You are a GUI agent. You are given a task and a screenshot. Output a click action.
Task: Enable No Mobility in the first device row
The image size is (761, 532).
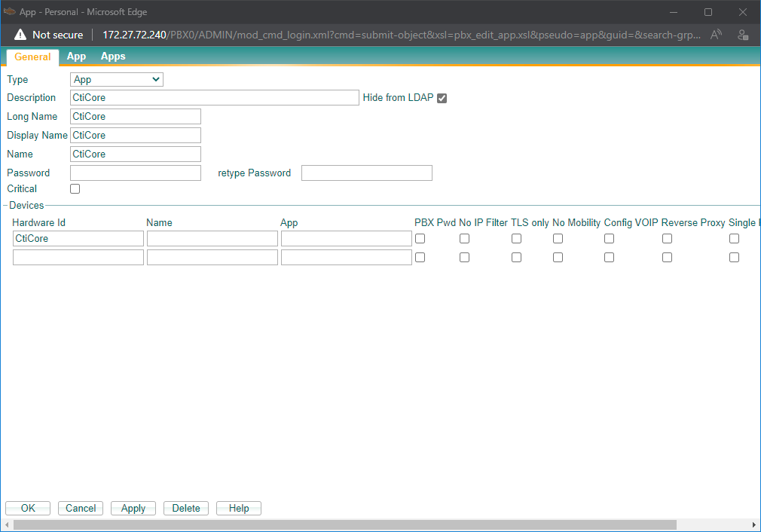tap(558, 239)
